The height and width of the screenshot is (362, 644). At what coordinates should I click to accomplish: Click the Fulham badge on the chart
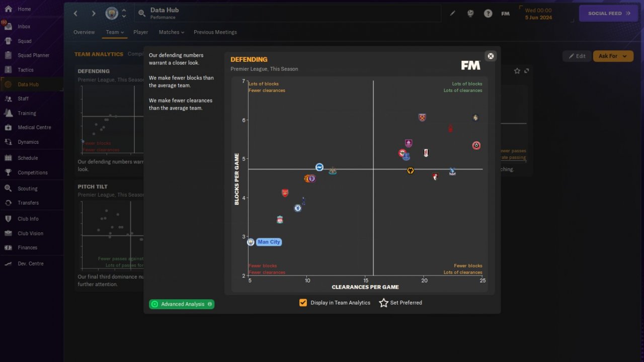(426, 153)
